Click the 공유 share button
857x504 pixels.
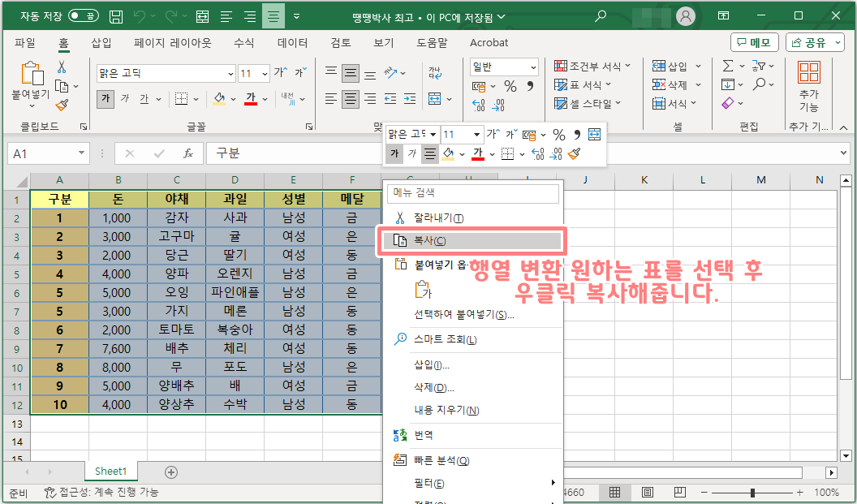click(x=814, y=43)
